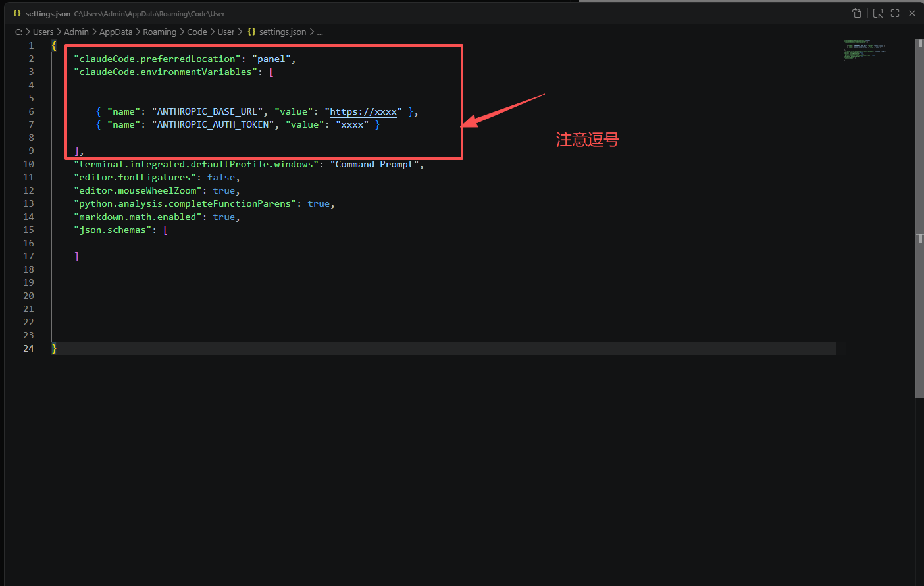Select the settings.json title tab
Screen dimensions: 924x586
point(47,13)
